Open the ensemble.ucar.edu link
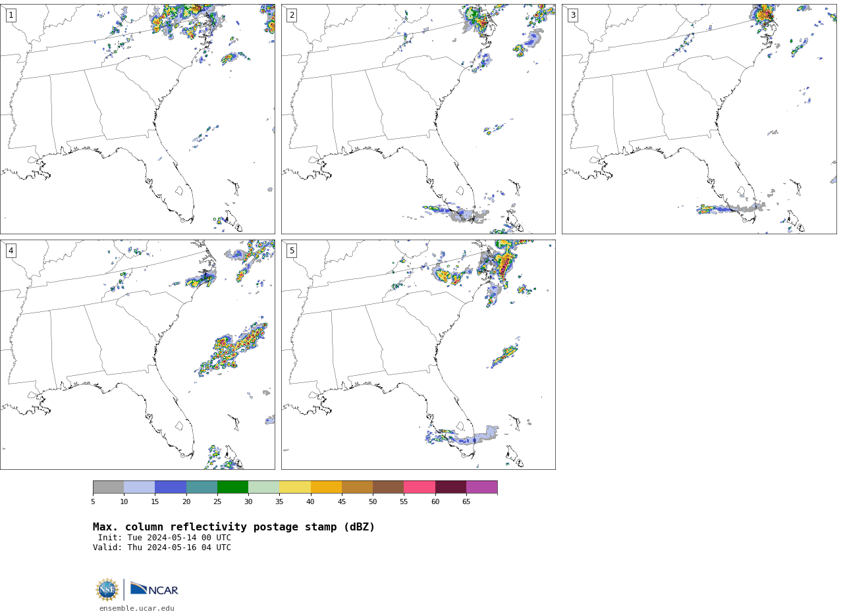843x616 pixels. tap(137, 609)
